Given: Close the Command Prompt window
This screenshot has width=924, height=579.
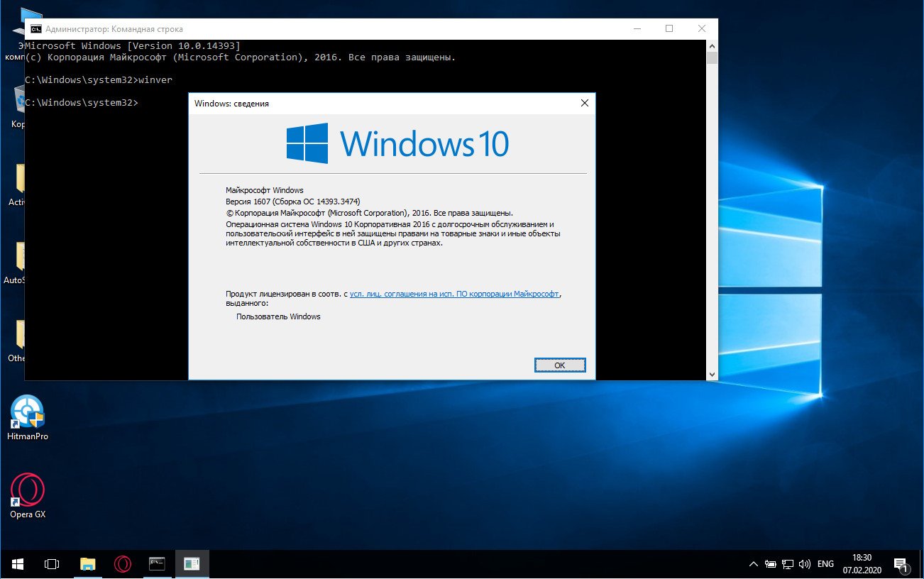Looking at the screenshot, I should pyautogui.click(x=701, y=29).
